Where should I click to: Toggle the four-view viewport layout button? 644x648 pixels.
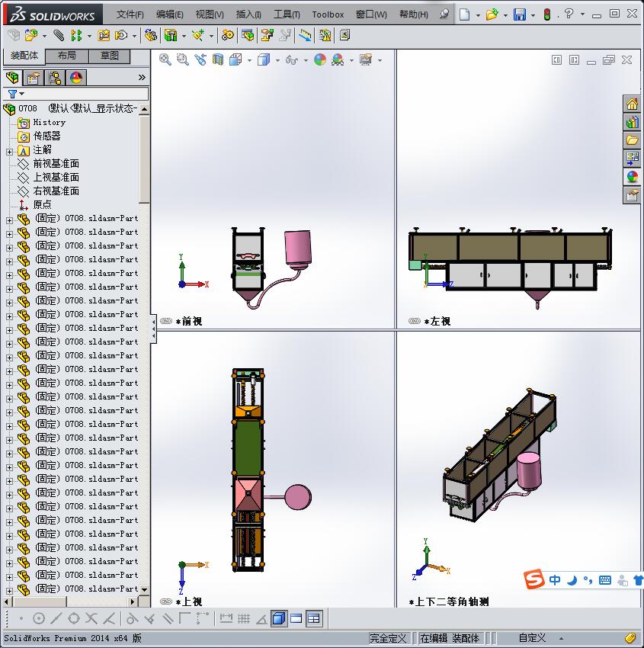[314, 619]
